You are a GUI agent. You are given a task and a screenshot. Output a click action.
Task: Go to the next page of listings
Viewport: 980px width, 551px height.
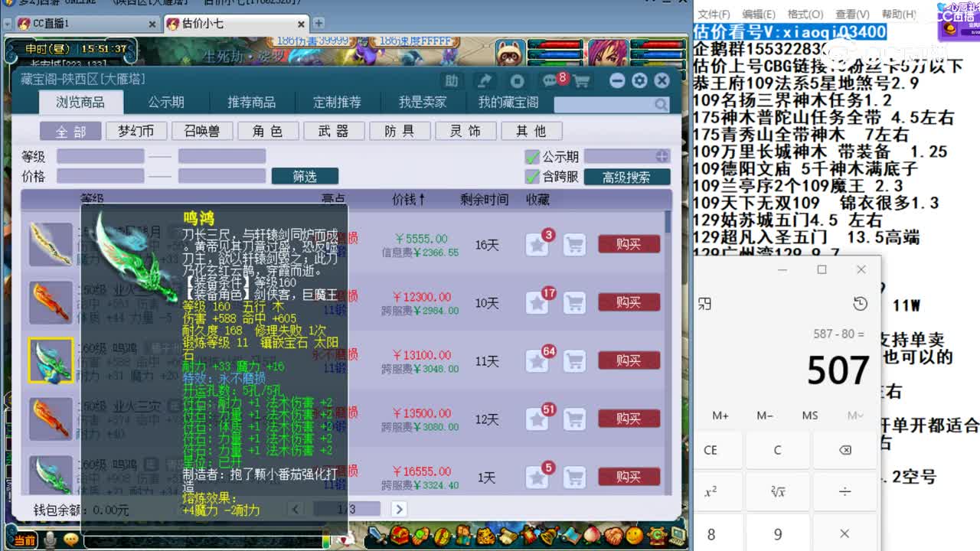tap(398, 509)
